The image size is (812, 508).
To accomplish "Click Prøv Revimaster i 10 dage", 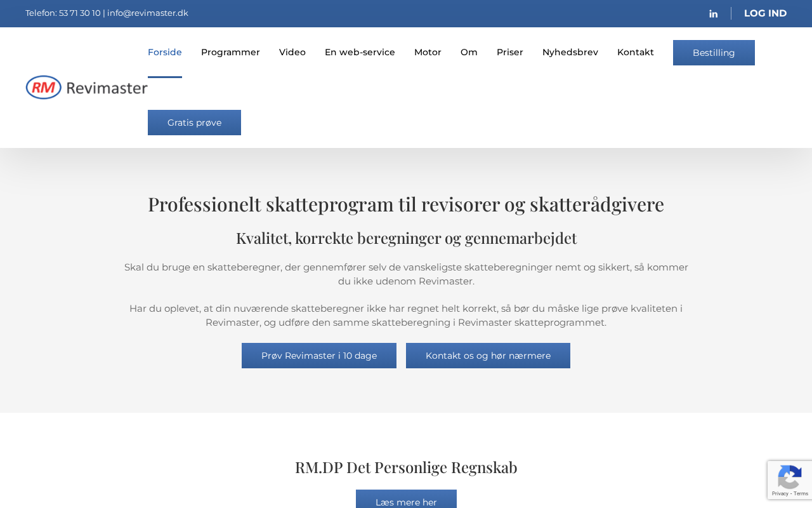I will pos(319,356).
